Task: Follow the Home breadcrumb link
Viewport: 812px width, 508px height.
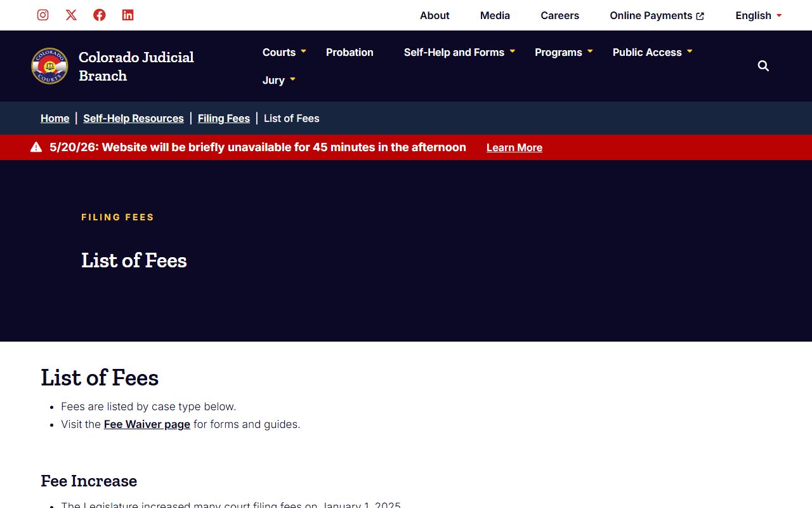Action: pyautogui.click(x=55, y=118)
